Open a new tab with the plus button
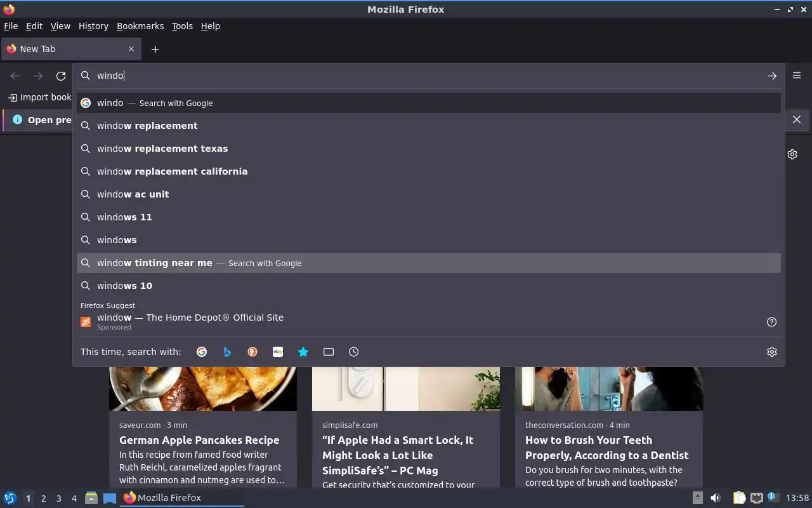 pyautogui.click(x=155, y=49)
